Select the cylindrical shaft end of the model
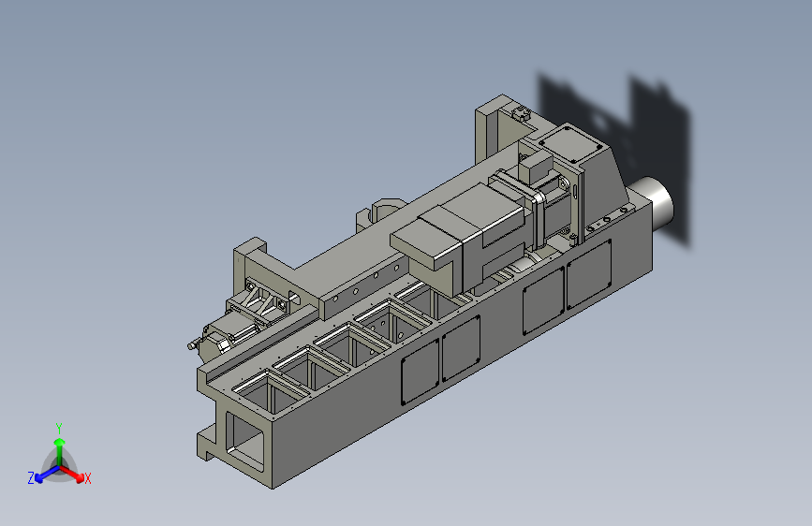This screenshot has width=812, height=526. tap(652, 204)
